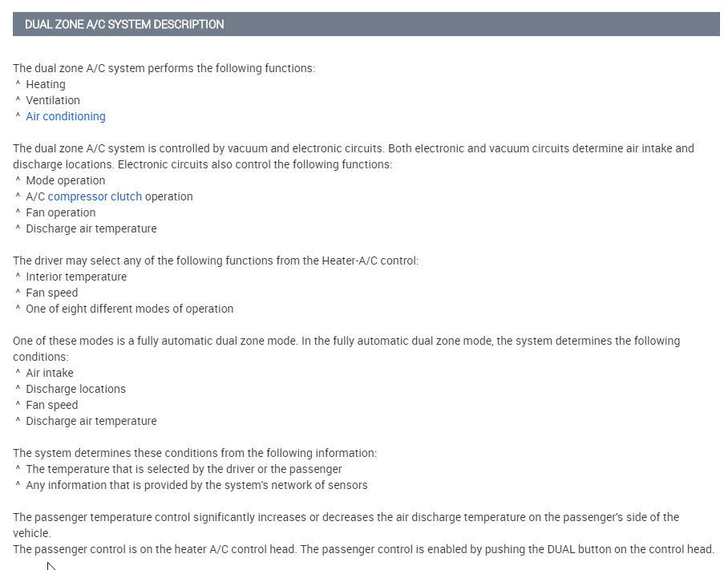Click the Fan operation bullet text

point(61,212)
